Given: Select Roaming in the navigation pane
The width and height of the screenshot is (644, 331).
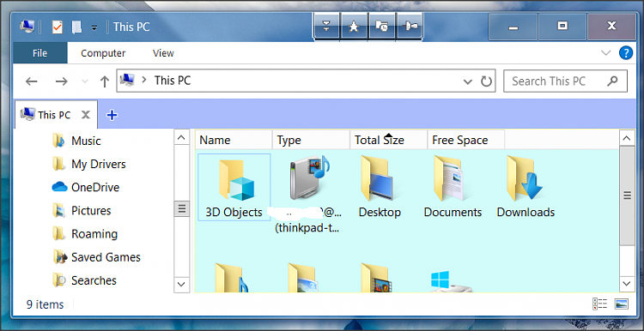Looking at the screenshot, I should coord(94,234).
